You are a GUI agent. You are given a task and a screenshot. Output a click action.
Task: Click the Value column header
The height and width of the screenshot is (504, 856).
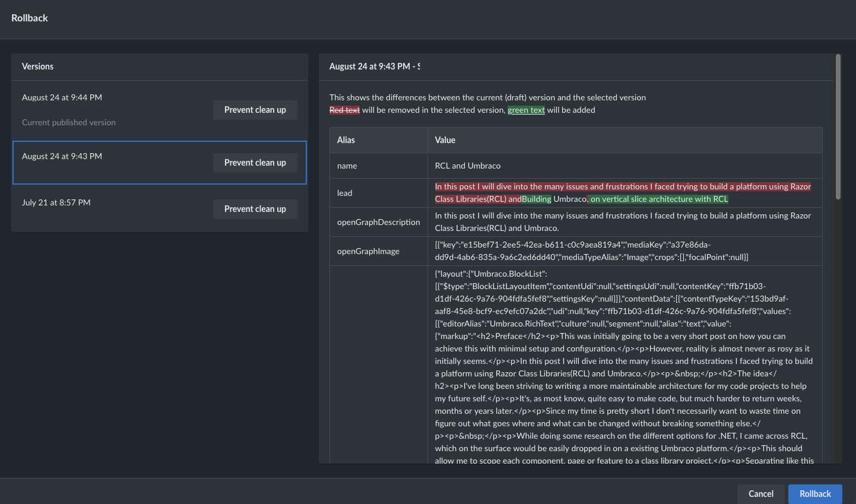(x=445, y=140)
